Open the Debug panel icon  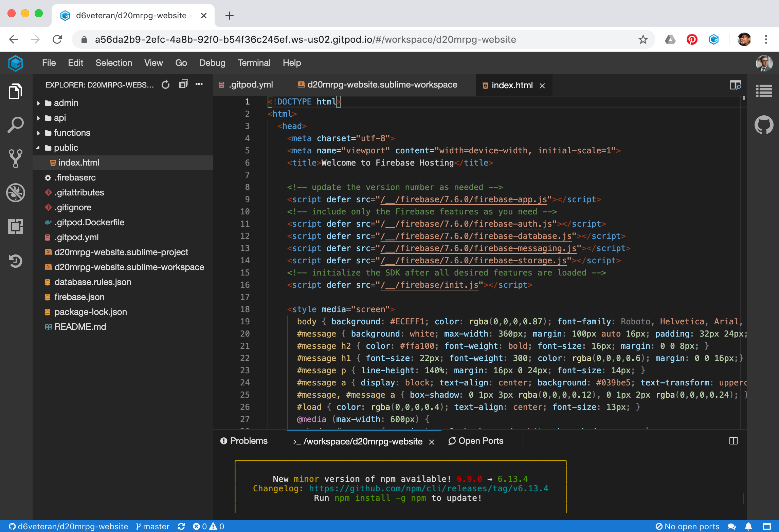pyautogui.click(x=16, y=193)
